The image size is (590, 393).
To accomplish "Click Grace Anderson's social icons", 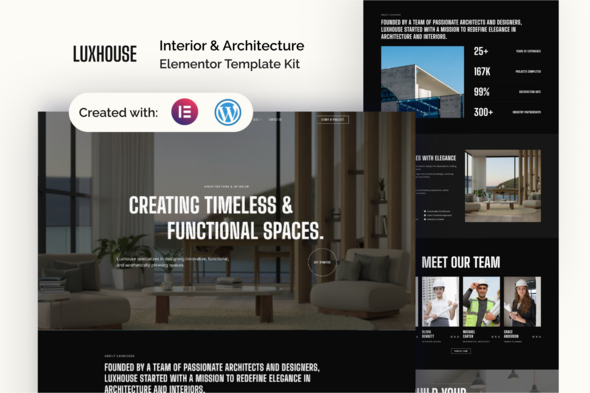I will (x=537, y=337).
